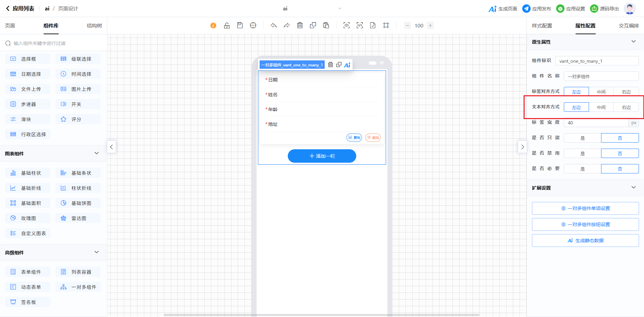Click the zoom plus stepper button
This screenshot has width=644, height=317.
click(x=430, y=25)
